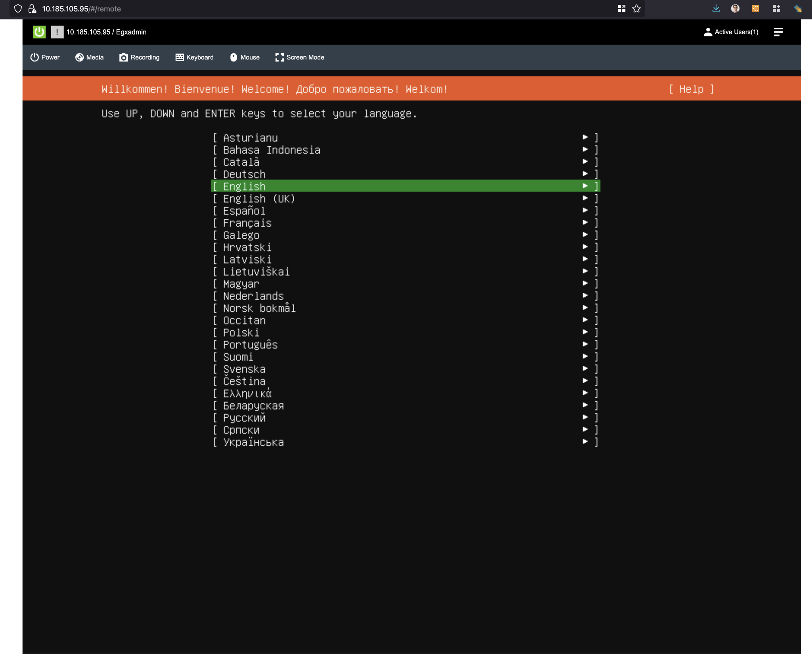Image resolution: width=812 pixels, height=654 pixels.
Task: Select Nederlands language
Action: (405, 296)
